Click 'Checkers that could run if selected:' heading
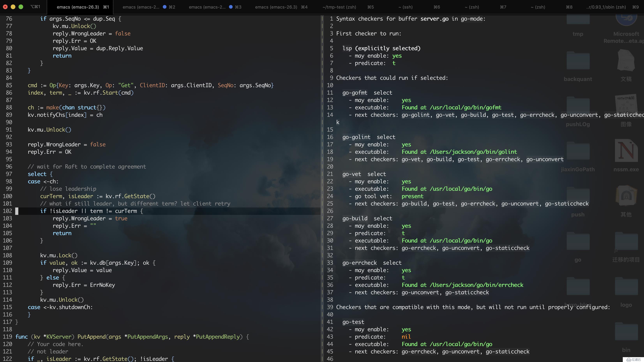 pyautogui.click(x=392, y=78)
